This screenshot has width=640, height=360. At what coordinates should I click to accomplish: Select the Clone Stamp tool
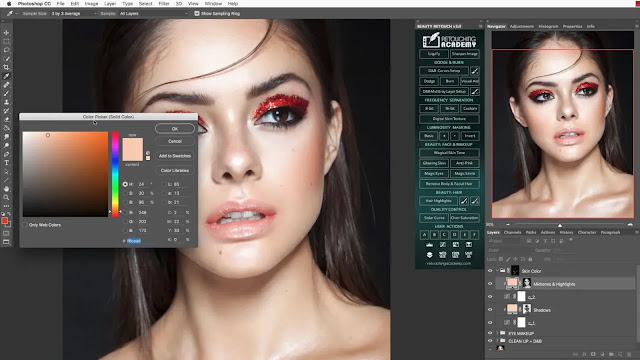tap(6, 102)
